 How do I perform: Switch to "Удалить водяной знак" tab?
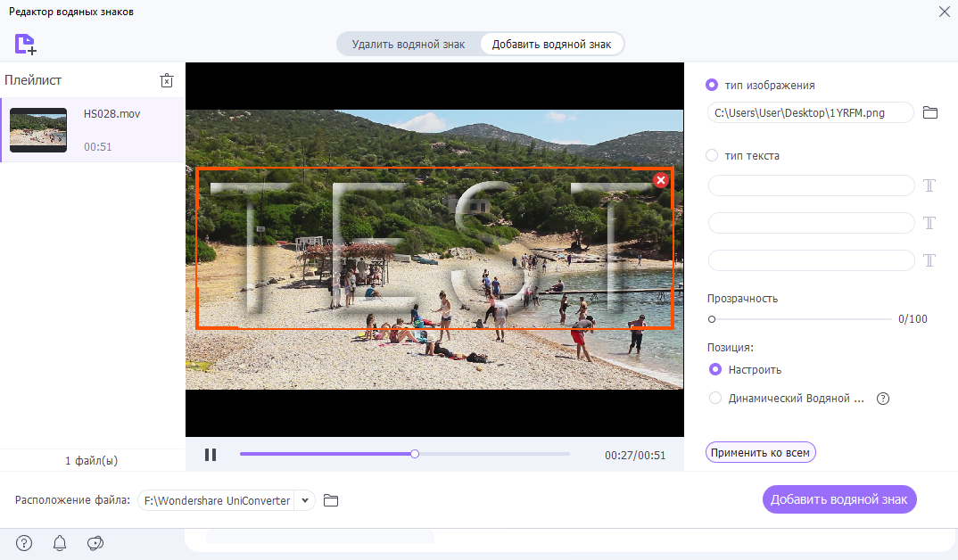click(x=409, y=45)
